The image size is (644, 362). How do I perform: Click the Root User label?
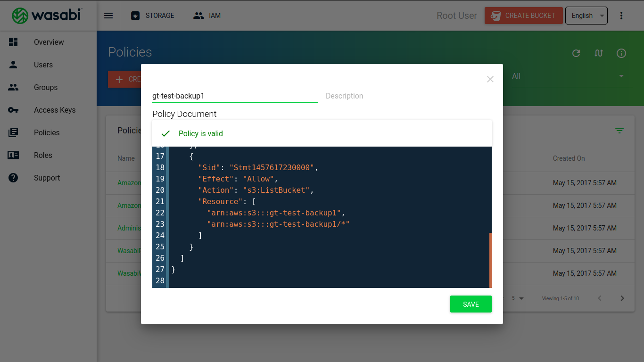point(457,16)
